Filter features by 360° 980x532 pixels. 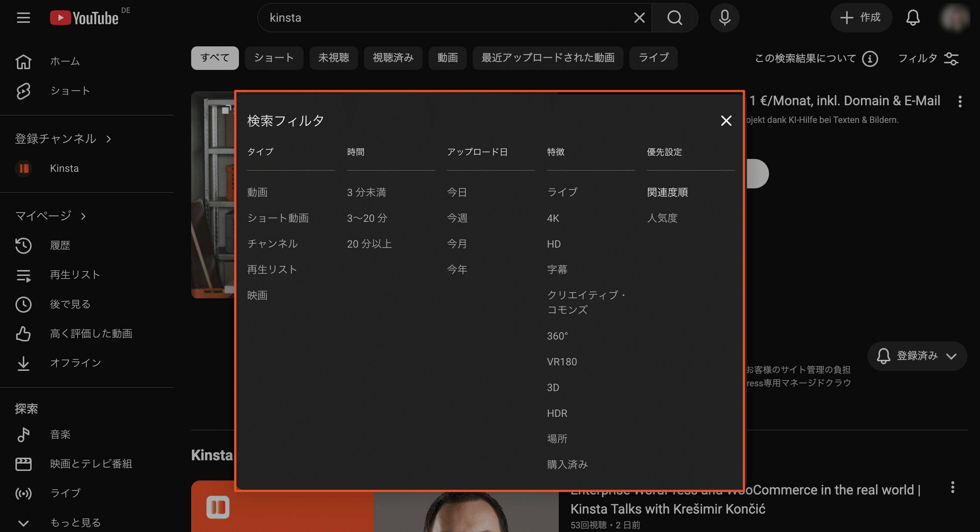[557, 336]
